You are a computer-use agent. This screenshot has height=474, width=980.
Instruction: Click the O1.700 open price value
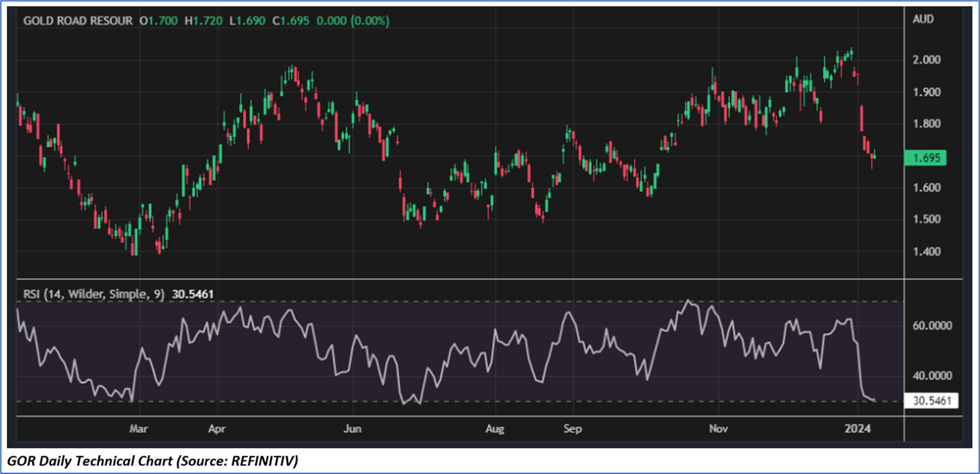(159, 21)
